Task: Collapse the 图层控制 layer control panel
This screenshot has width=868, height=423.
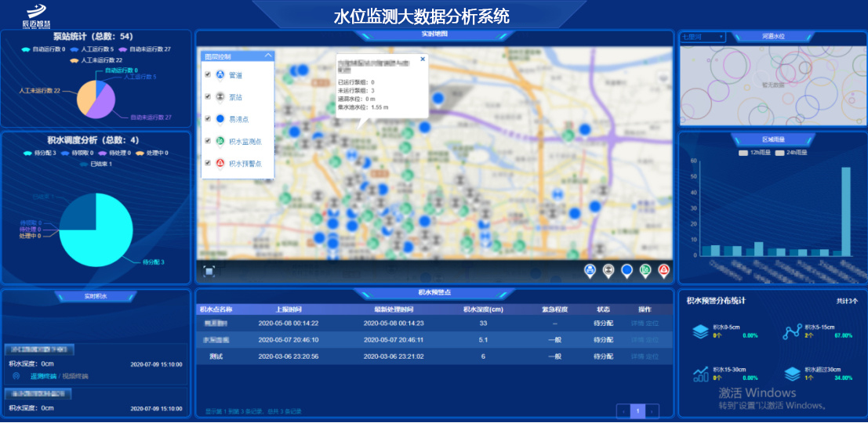Action: 268,56
